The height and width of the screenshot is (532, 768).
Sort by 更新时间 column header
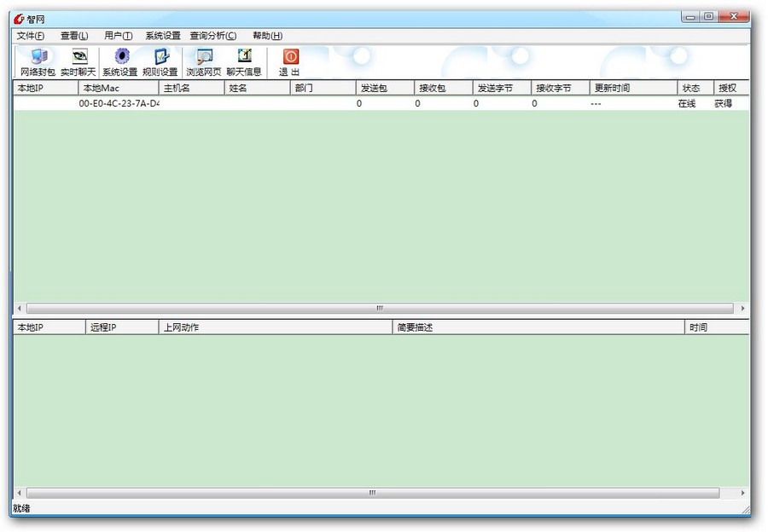pos(633,88)
